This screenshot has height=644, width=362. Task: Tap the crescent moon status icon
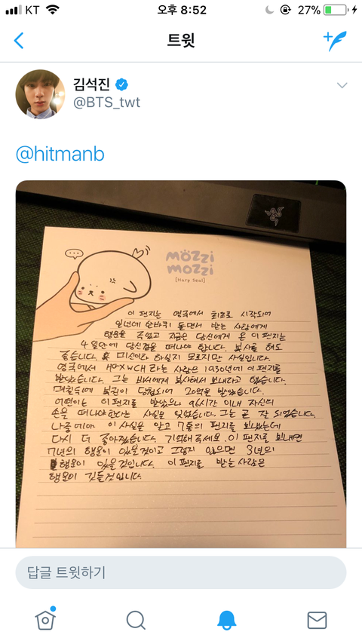click(x=269, y=11)
